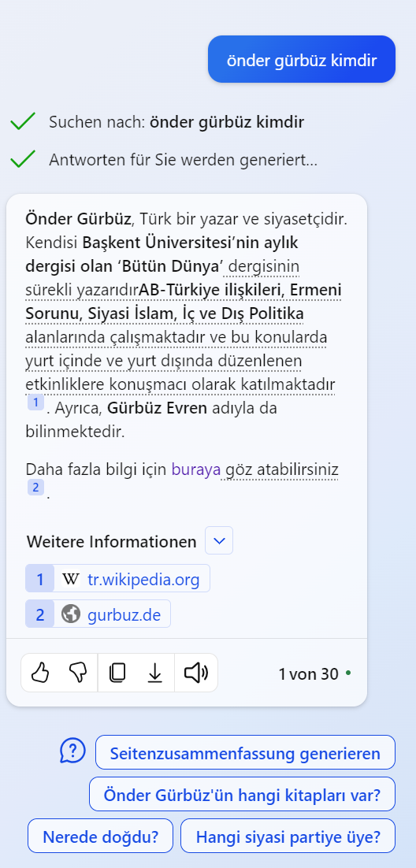
Task: Click the thumbs down dislike icon
Action: pyautogui.click(x=78, y=673)
